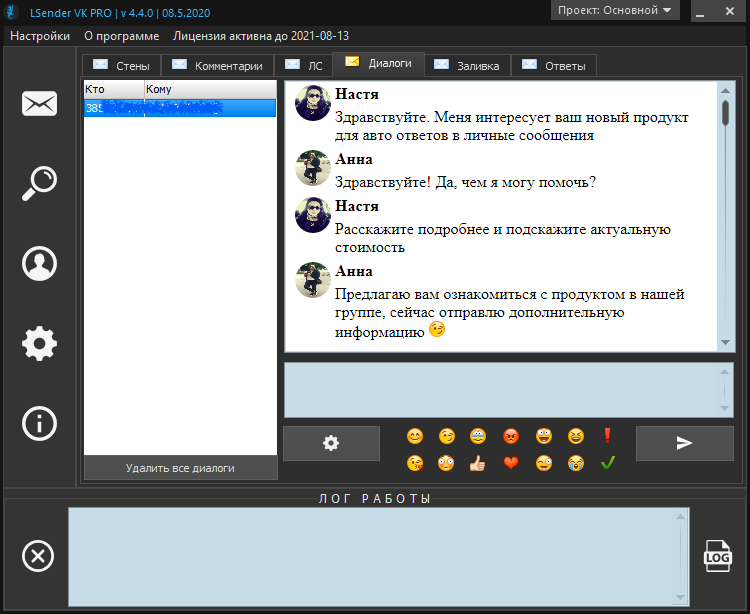Send the message with the arrow button
The height and width of the screenshot is (614, 750).
point(684,443)
